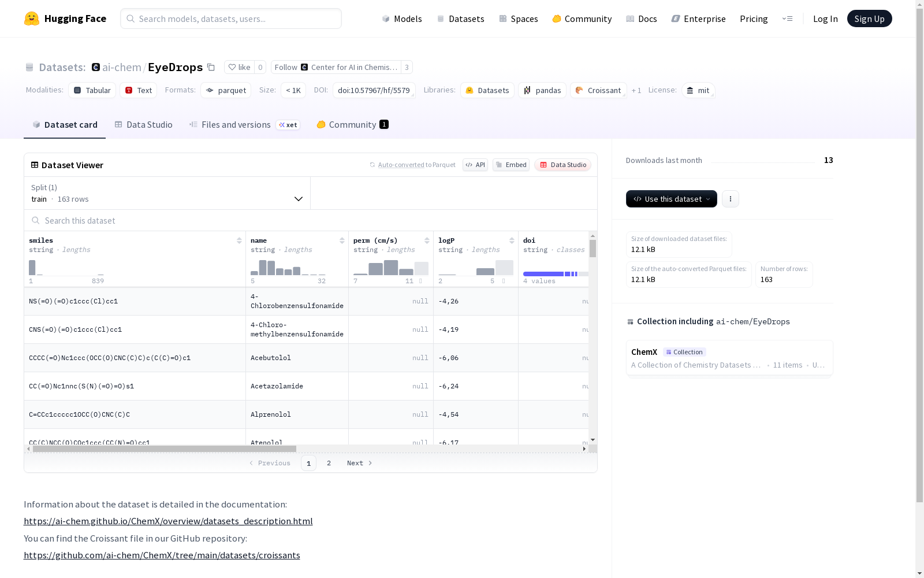Open the Croissant library dropdown
Image resolution: width=924 pixels, height=578 pixels.
click(598, 90)
